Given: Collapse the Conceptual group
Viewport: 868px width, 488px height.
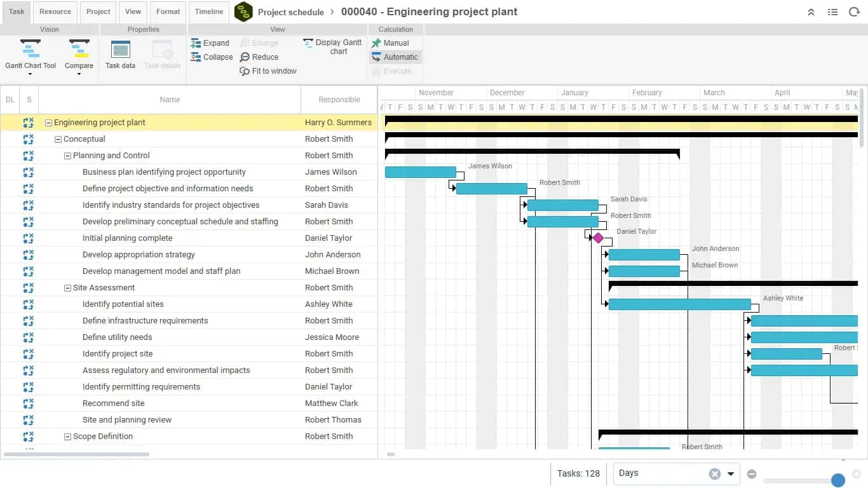Looking at the screenshot, I should coord(58,139).
